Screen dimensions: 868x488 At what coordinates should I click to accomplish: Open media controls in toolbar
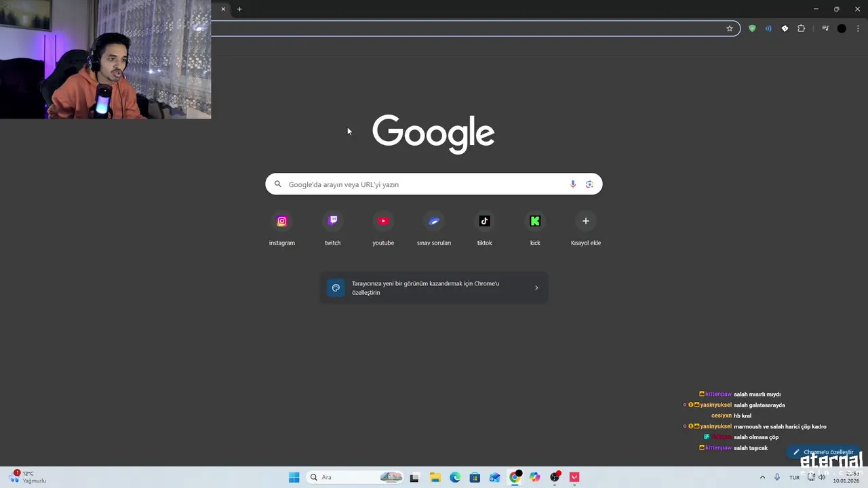tap(825, 28)
